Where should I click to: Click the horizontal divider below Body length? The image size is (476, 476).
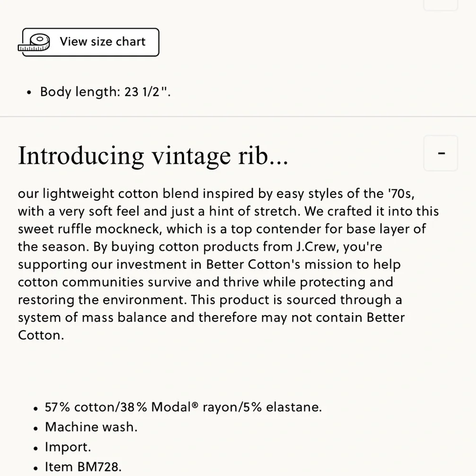coord(238,117)
